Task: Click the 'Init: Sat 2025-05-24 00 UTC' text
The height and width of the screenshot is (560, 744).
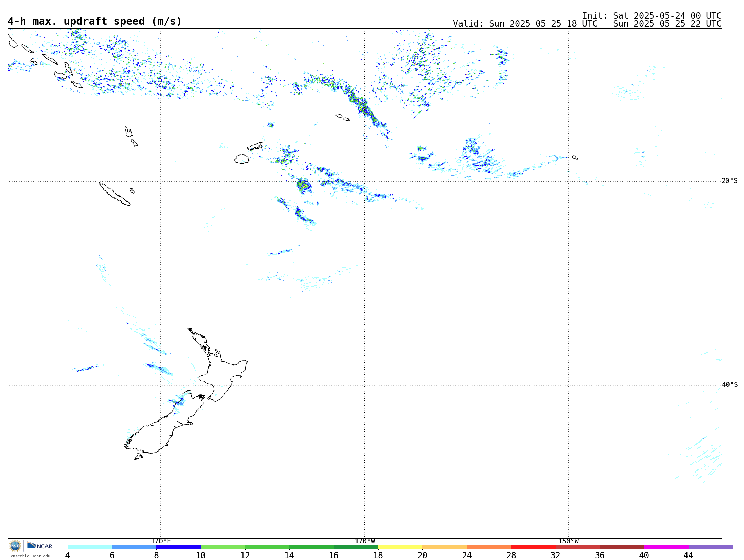Action: tap(652, 16)
